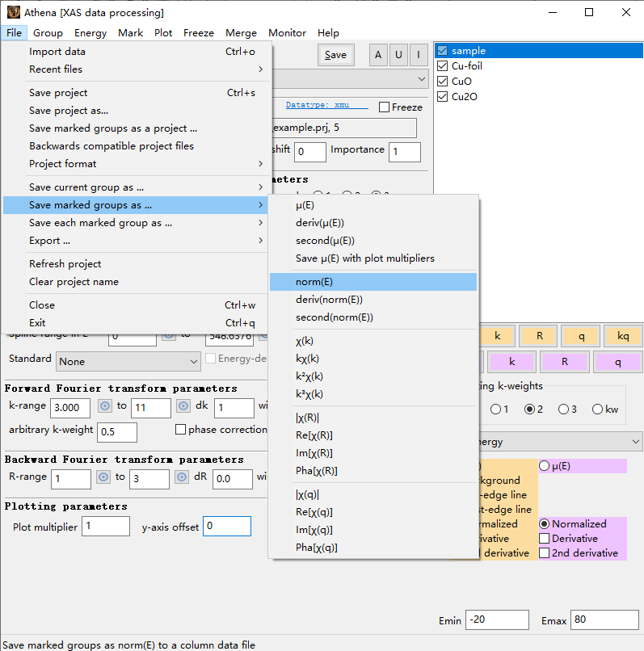644x651 pixels.
Task: Click the A mark-all button
Action: 378,55
